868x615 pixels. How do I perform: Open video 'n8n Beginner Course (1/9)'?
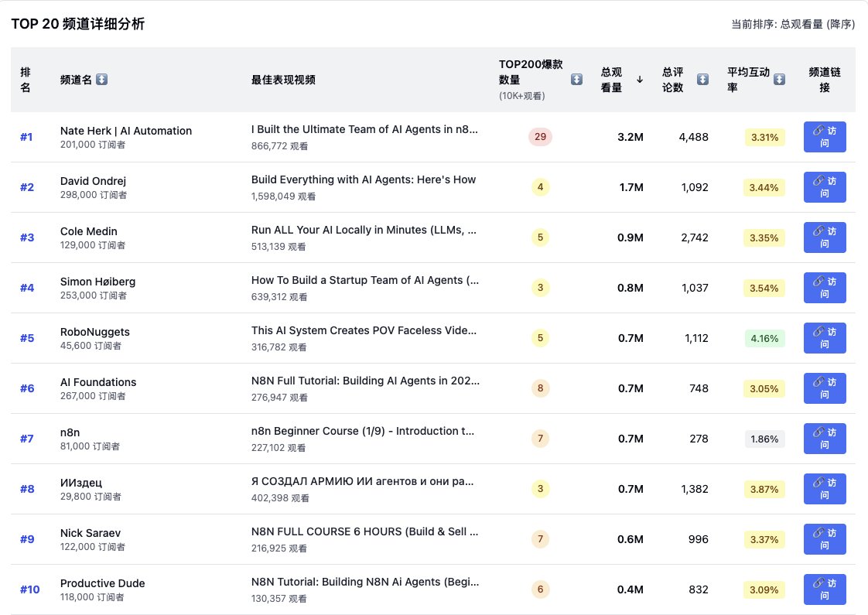tap(363, 431)
